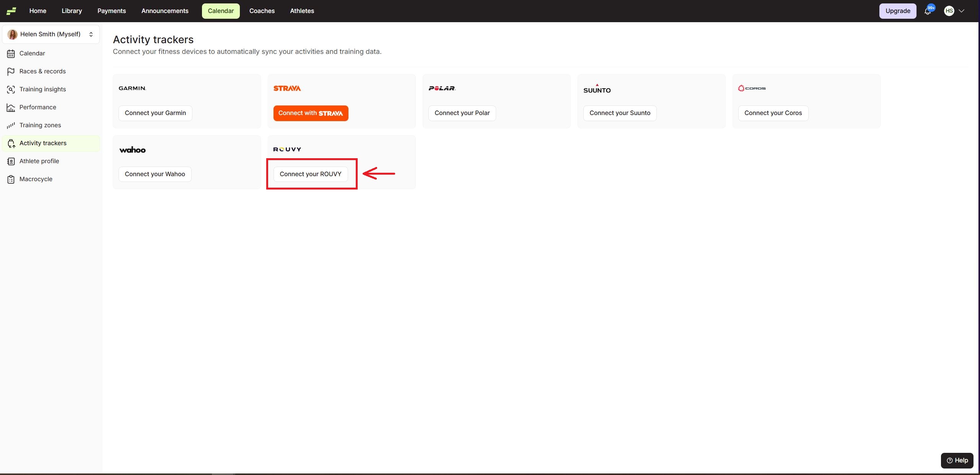Open the HS account menu chevron
The width and height of the screenshot is (980, 475).
[961, 11]
